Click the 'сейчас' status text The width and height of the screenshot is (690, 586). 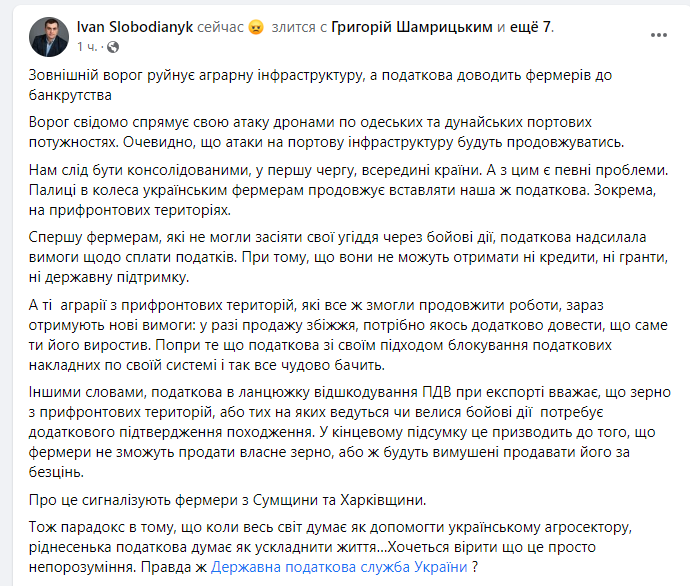220,27
